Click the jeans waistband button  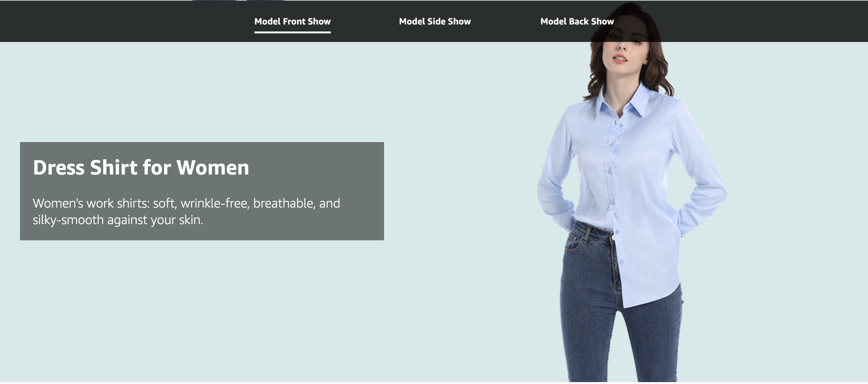coord(612,237)
